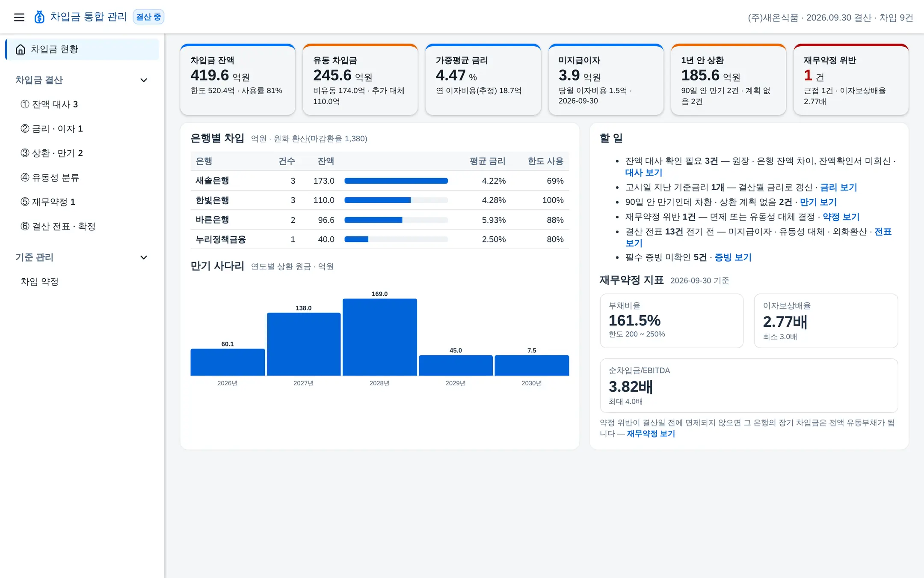Click the 2028년 maturity bar labeled 169.0
The height and width of the screenshot is (578, 924).
tap(380, 337)
